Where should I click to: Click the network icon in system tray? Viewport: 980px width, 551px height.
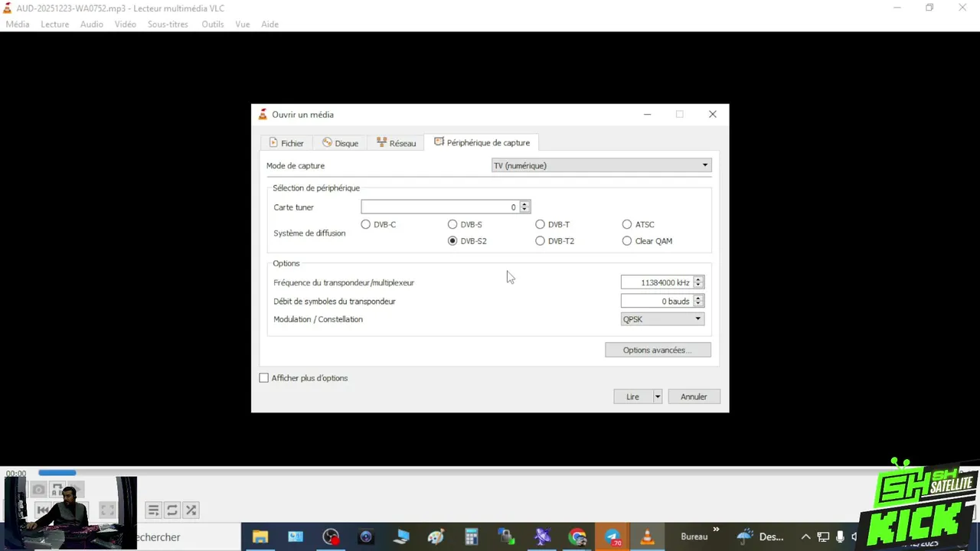(x=823, y=537)
